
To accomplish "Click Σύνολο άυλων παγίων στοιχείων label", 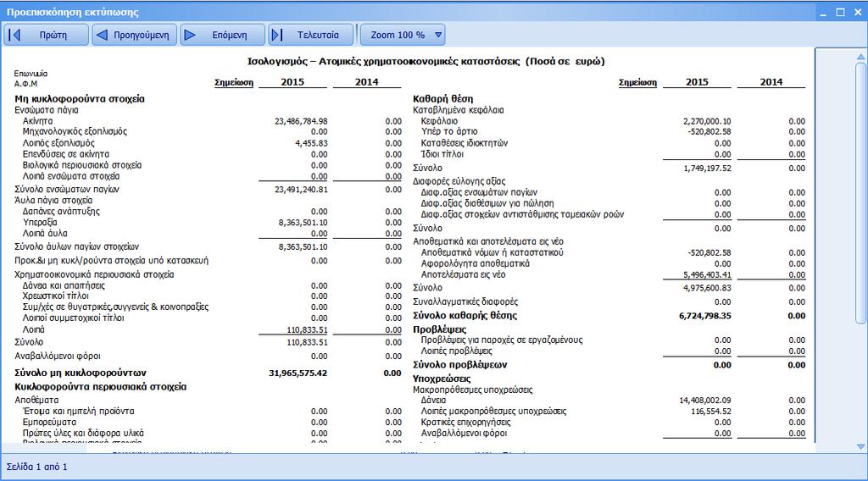I will [77, 246].
